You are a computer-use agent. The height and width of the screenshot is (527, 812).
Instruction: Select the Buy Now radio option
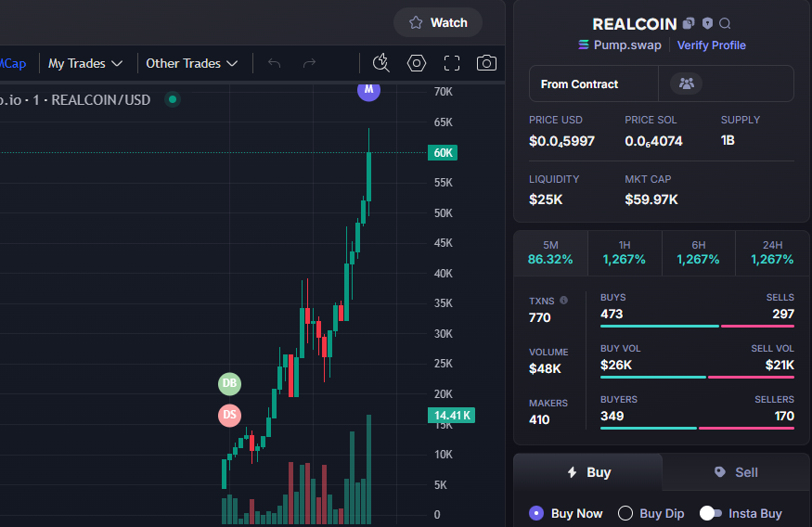(565, 513)
